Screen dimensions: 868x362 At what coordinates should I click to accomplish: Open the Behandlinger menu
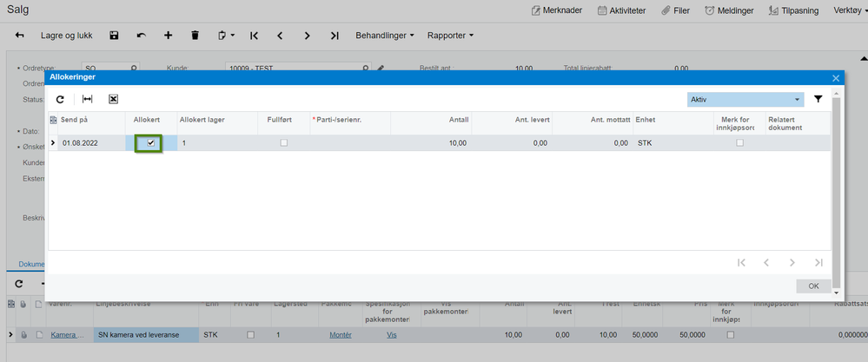pos(385,36)
